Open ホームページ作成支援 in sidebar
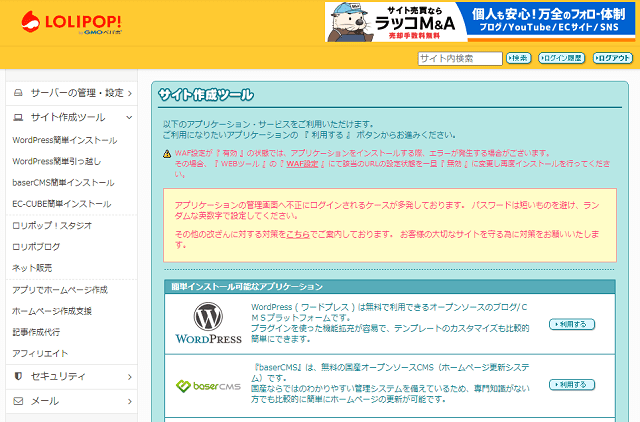Image resolution: width=640 pixels, height=422 pixels. 52,311
